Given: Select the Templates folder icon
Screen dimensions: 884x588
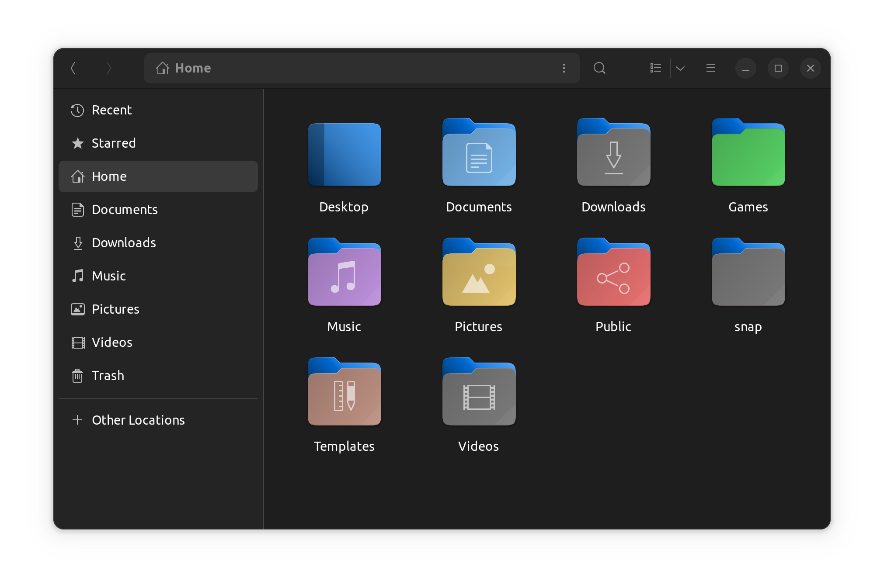Looking at the screenshot, I should coord(344,392).
